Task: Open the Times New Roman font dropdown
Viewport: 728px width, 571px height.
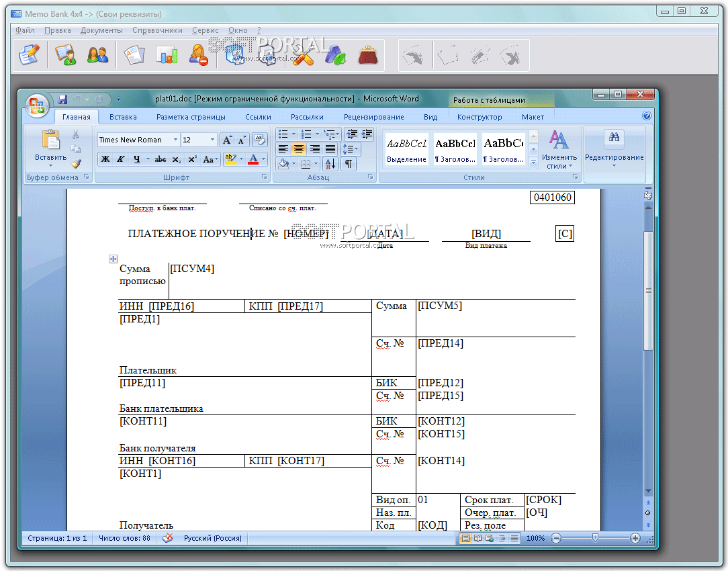Action: point(175,140)
